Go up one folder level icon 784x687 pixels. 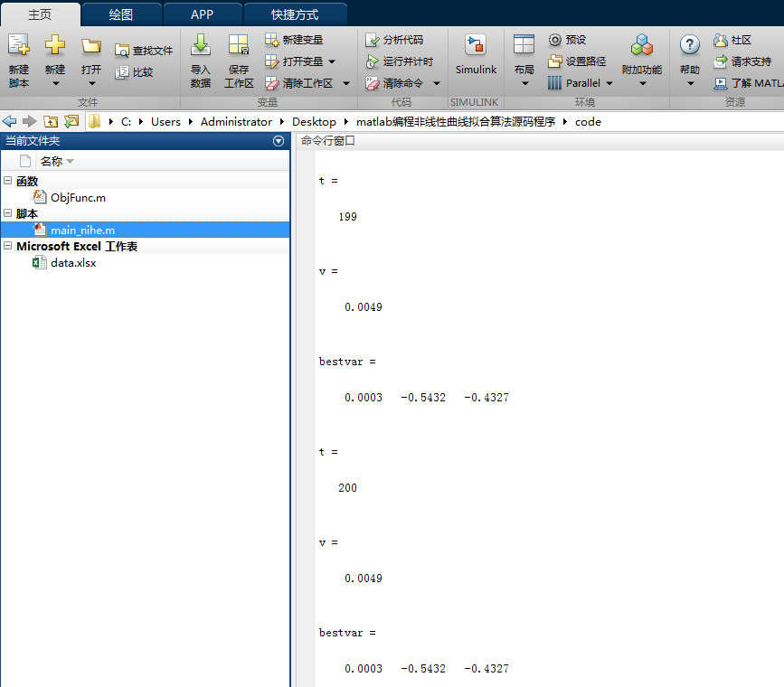(x=51, y=121)
